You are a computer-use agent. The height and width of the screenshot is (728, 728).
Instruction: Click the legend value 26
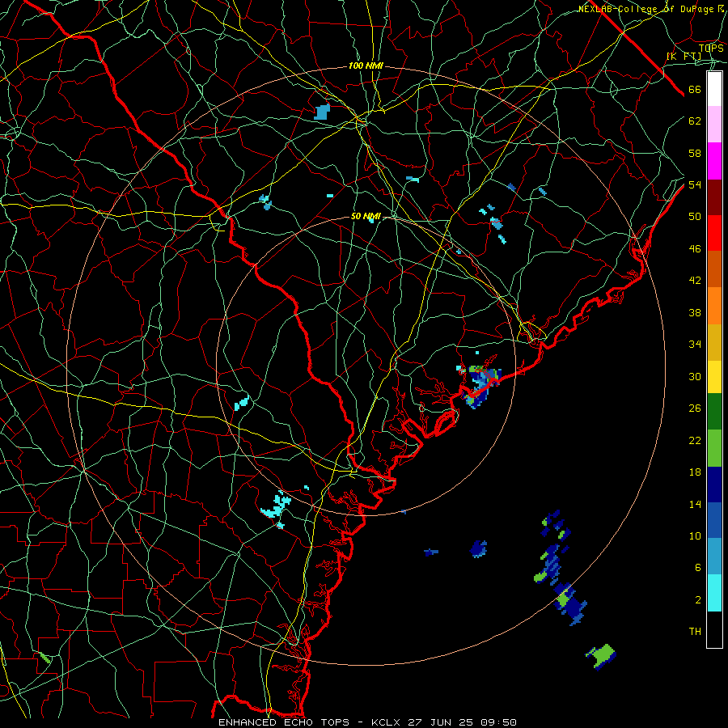coord(695,408)
